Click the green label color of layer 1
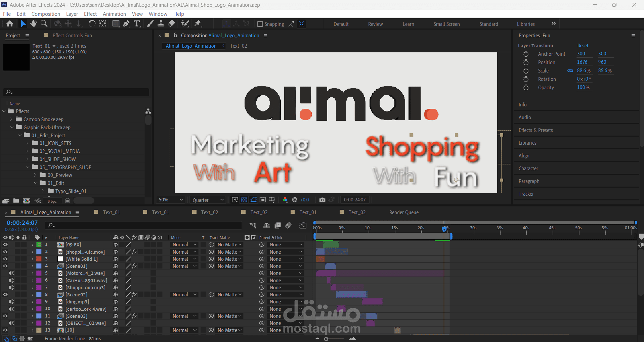Image resolution: width=644 pixels, height=342 pixels. pyautogui.click(x=39, y=245)
